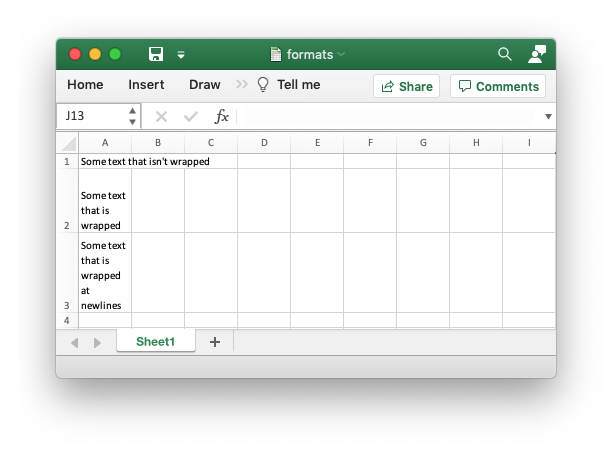Click the Enter checkmark formula icon
This screenshot has width=612, height=452.
(x=191, y=116)
